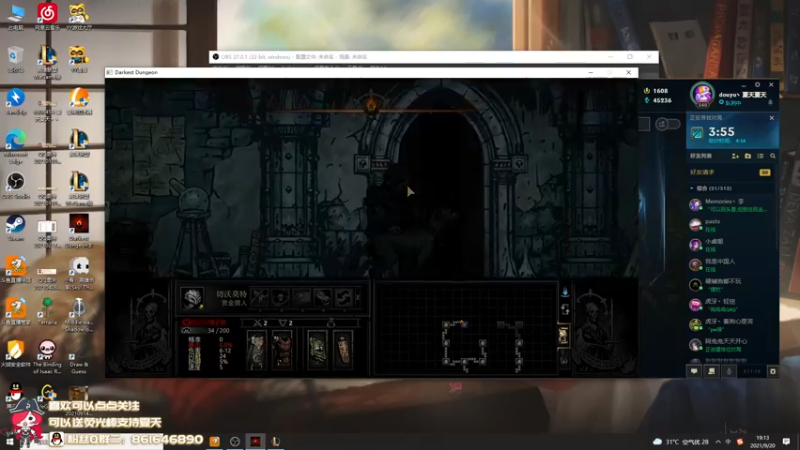
Task: Open OBS Studio desktop shortcut
Action: coord(15,185)
